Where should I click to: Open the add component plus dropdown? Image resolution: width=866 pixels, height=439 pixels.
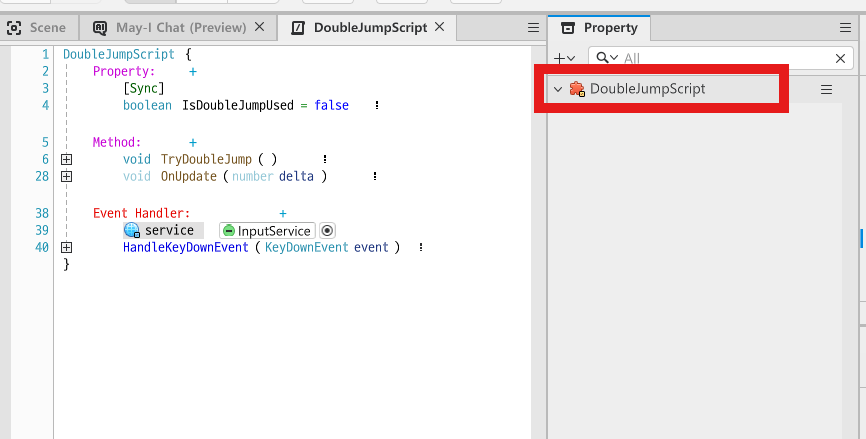pos(564,58)
